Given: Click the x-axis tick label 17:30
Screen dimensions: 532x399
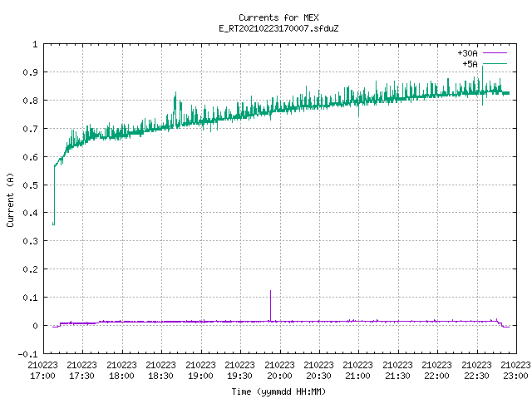Looking at the screenshot, I should [x=81, y=376].
